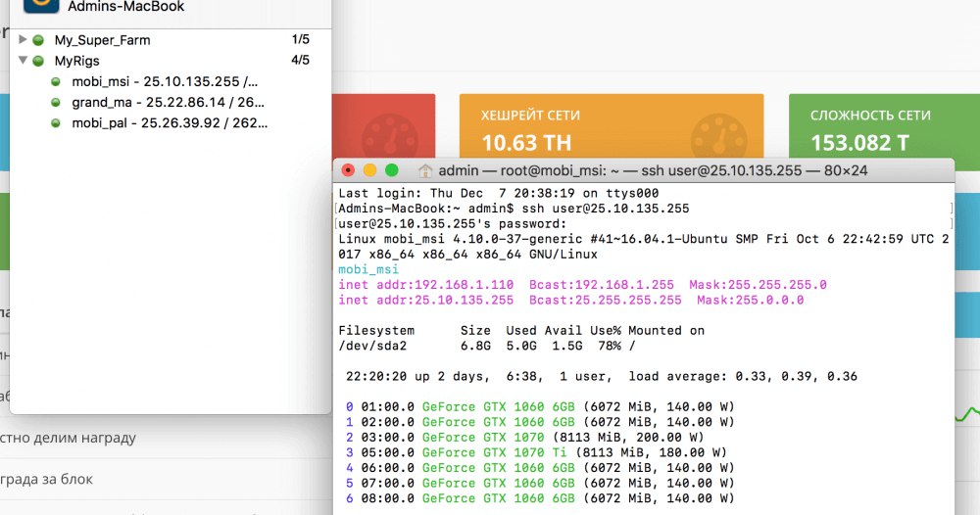Click GPU 3 GeForce GTX 1070 Ti row

pos(536,452)
